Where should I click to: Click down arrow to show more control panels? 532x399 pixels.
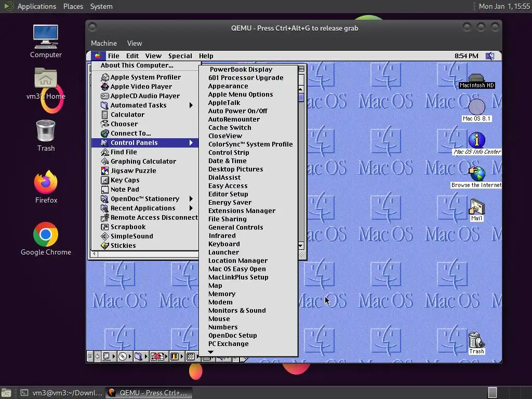[211, 352]
